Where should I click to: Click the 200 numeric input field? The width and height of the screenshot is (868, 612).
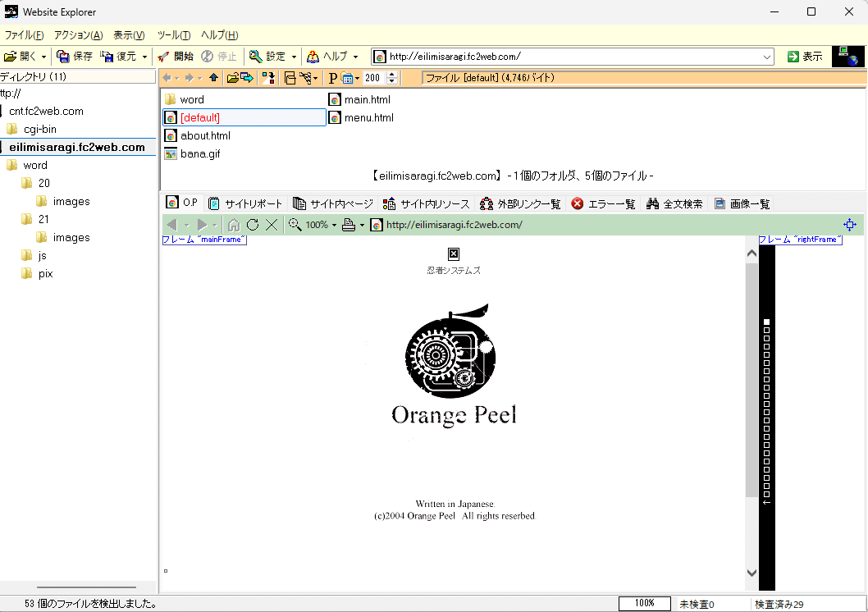point(375,78)
